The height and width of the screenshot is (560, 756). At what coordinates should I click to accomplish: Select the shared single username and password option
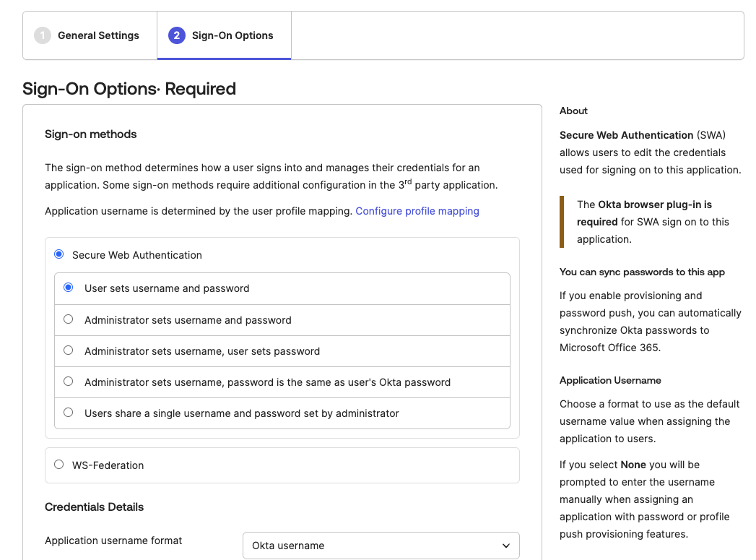point(69,412)
